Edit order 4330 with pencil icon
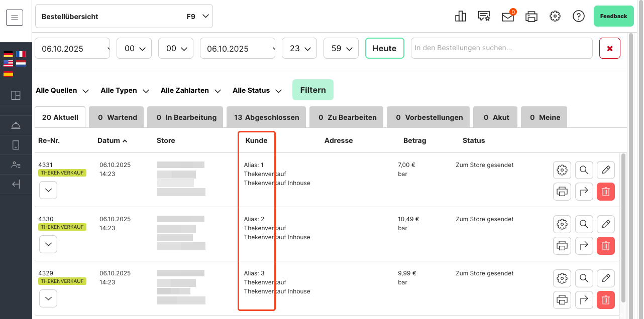This screenshot has height=319, width=644. pos(605,224)
